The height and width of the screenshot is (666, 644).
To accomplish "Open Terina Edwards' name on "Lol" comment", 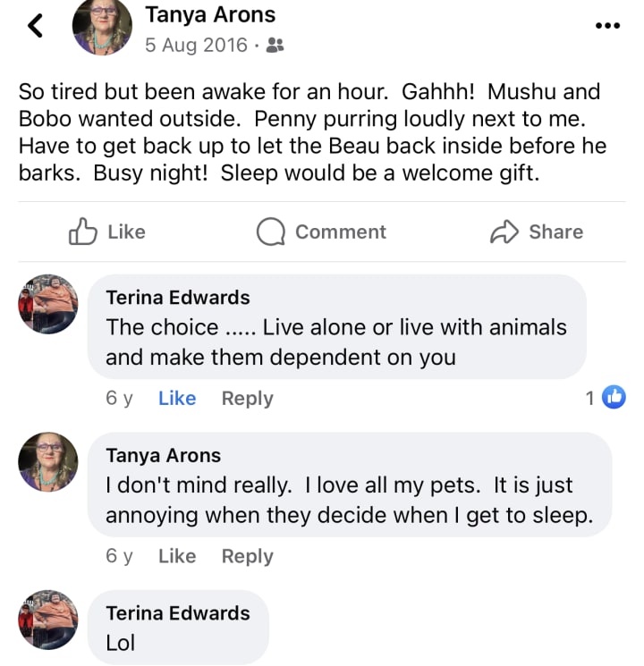I will [x=178, y=613].
